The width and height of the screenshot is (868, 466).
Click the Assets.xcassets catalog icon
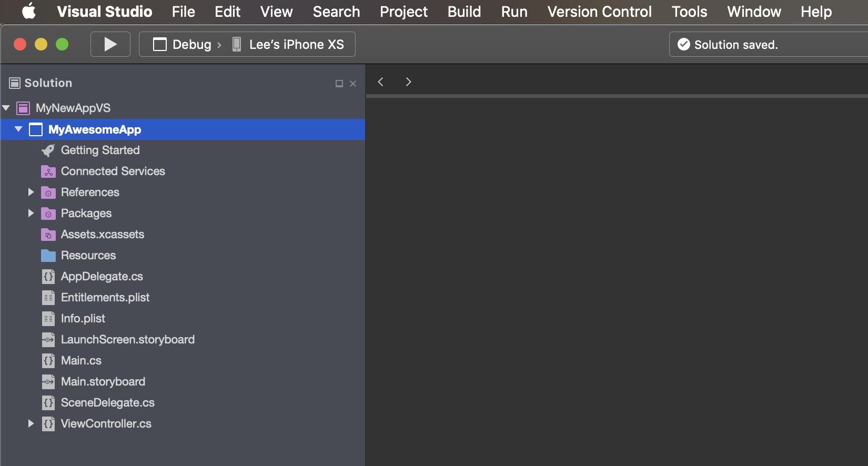pyautogui.click(x=48, y=235)
